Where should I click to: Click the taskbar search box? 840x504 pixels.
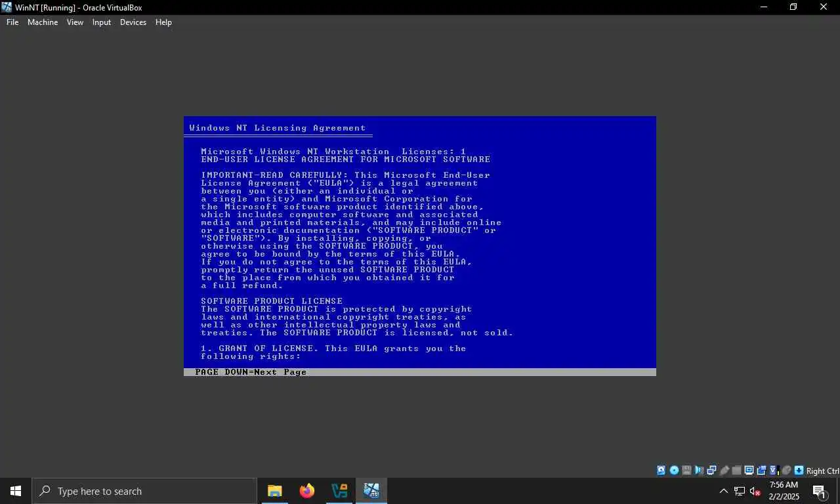coord(144,491)
